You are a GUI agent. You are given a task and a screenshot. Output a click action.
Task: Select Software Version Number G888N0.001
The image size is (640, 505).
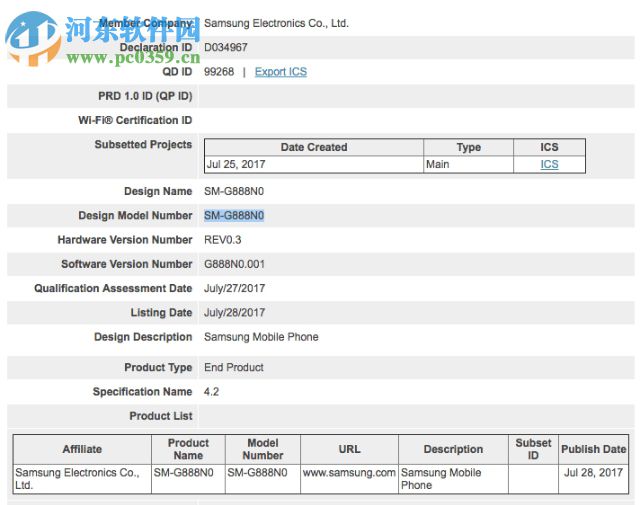click(234, 264)
